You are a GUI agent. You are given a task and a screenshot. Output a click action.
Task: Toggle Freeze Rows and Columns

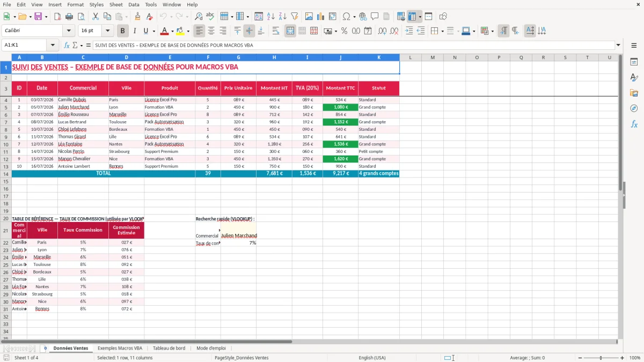413,17
